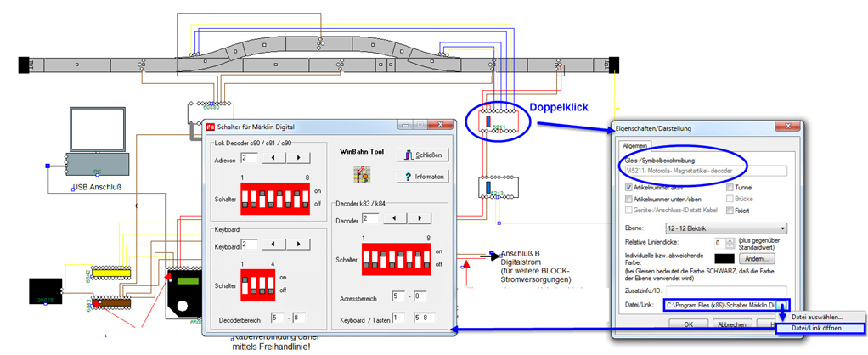Check the Fixiert option
868x355 pixels.
click(729, 210)
